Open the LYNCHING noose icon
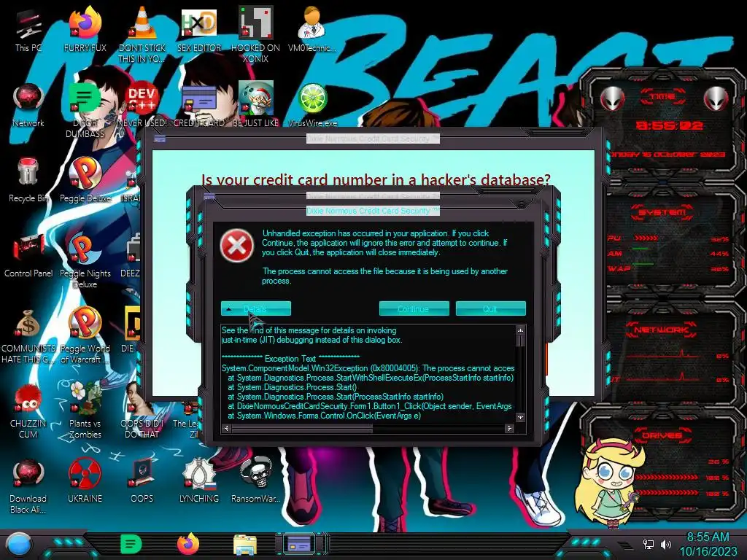 198,482
